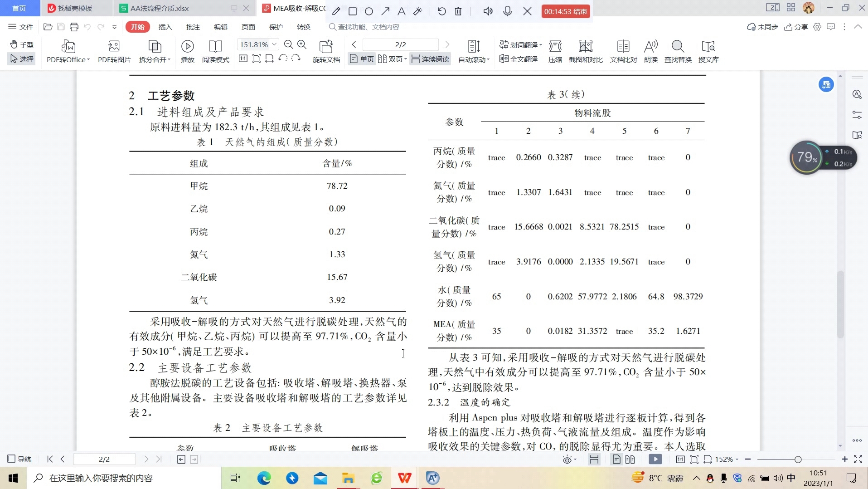
Task: Click the Windows search box
Action: coord(125,478)
